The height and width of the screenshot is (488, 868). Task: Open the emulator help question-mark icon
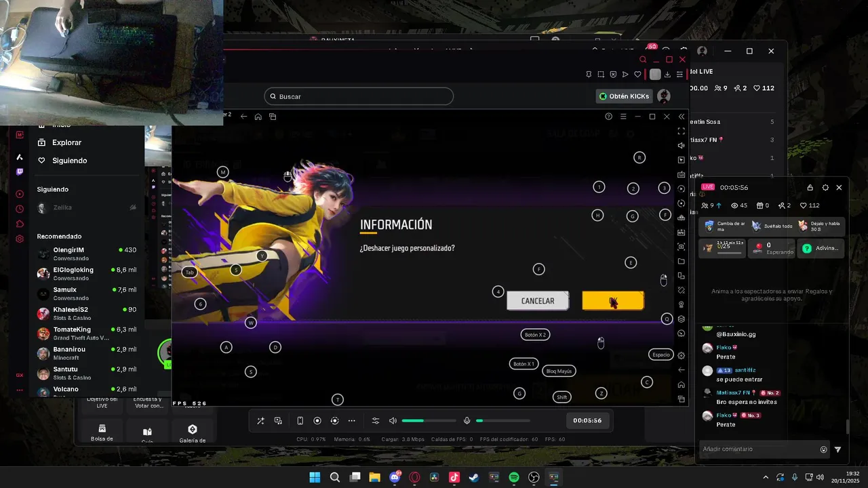click(x=609, y=117)
